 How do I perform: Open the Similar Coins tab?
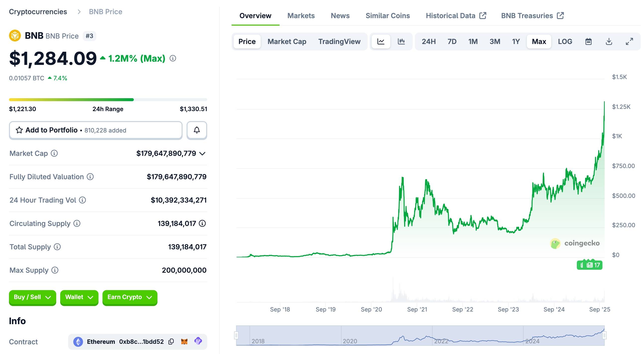coord(388,15)
